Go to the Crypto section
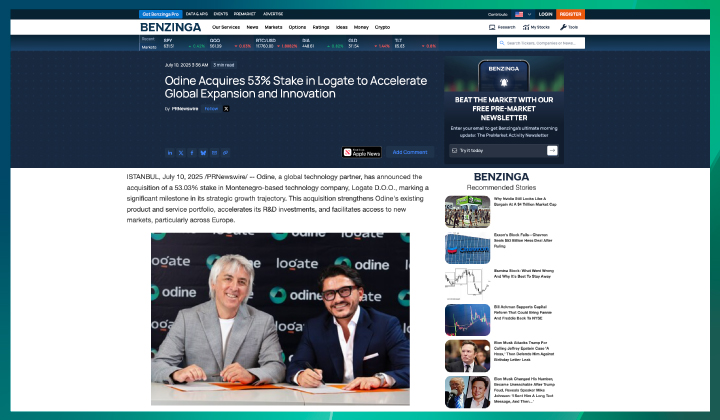720x420 pixels. point(382,27)
